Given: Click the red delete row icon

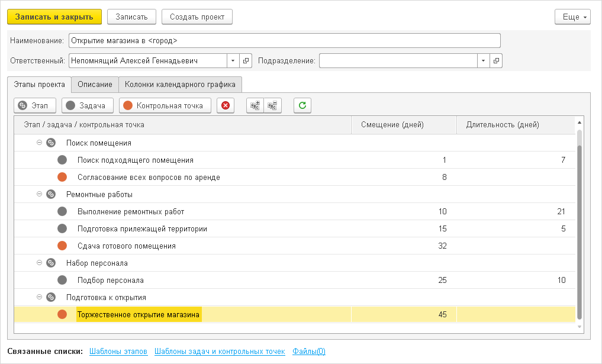Looking at the screenshot, I should pyautogui.click(x=226, y=105).
